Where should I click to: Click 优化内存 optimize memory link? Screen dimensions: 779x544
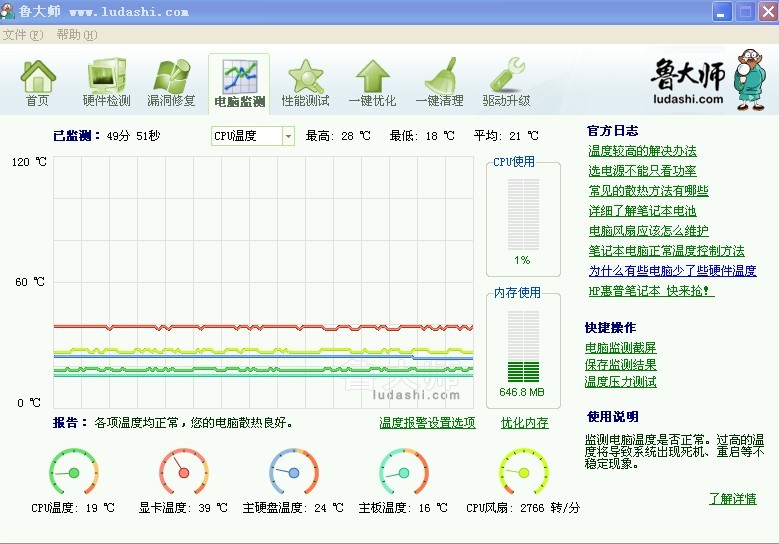tap(525, 423)
